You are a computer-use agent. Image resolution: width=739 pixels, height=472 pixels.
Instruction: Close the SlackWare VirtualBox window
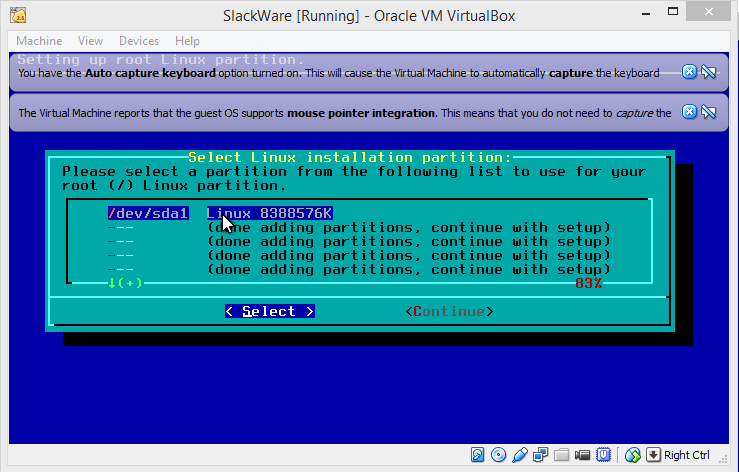[708, 12]
